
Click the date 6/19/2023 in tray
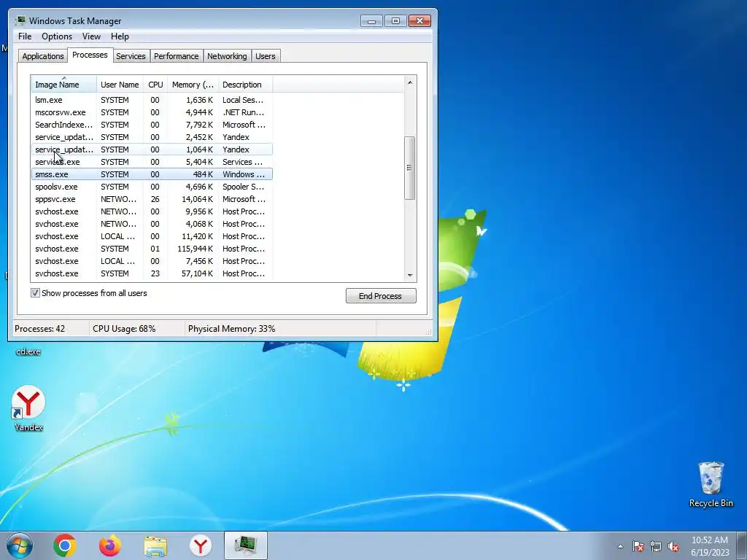710,553
